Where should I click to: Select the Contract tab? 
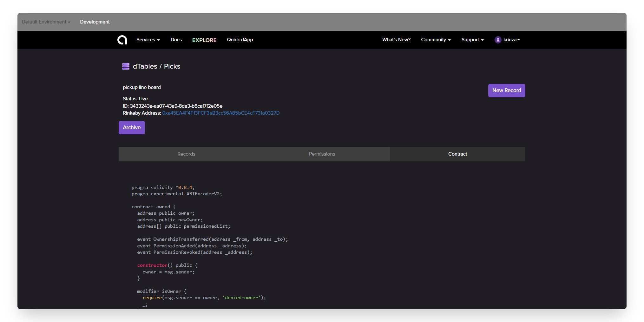(457, 154)
